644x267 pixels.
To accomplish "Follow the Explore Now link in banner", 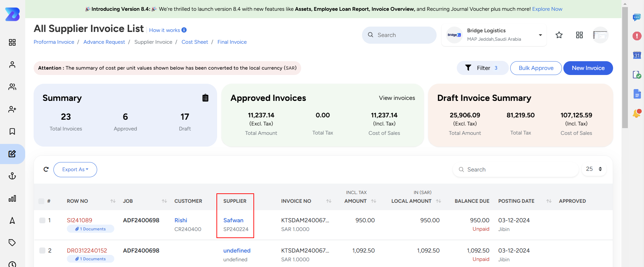I will point(547,9).
